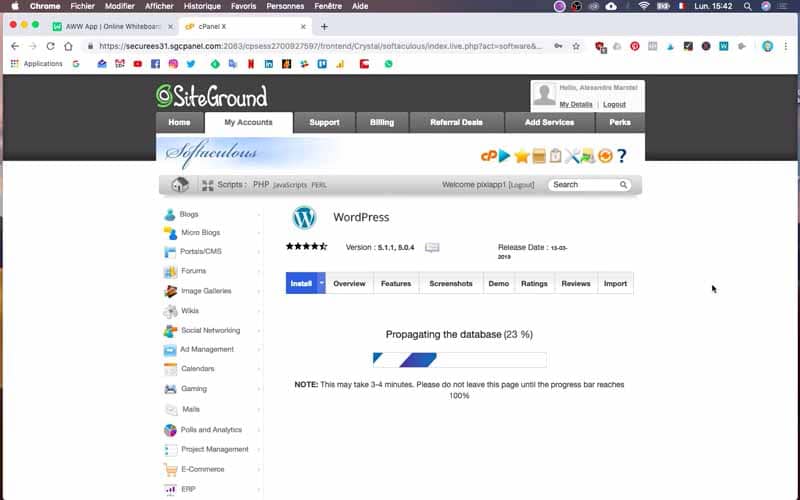The height and width of the screenshot is (500, 800).
Task: Click the blue Install button
Action: (302, 283)
